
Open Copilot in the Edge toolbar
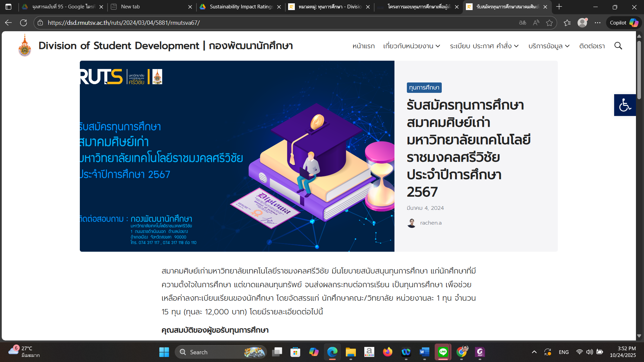(624, 23)
